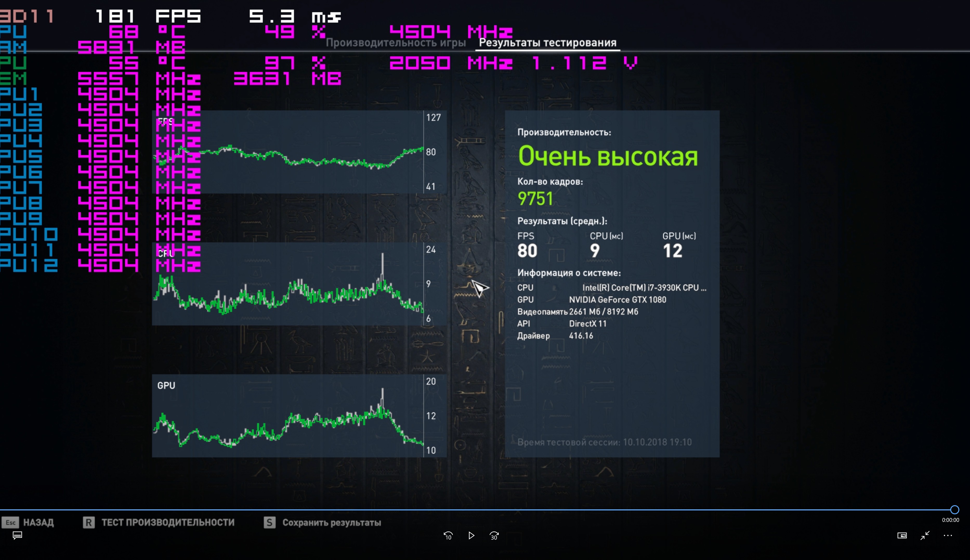Screen dimensions: 970x560
Task: Click the Esc key icon
Action: 10,522
